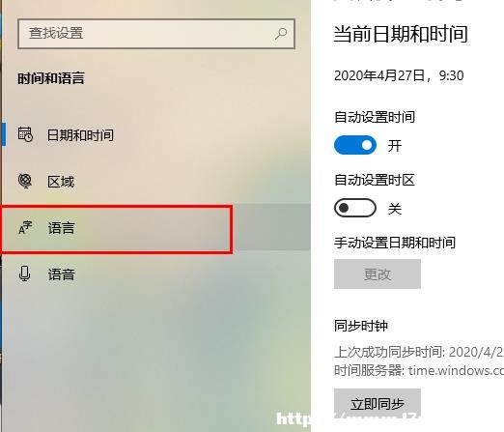Click the A字 language icon

[25, 228]
